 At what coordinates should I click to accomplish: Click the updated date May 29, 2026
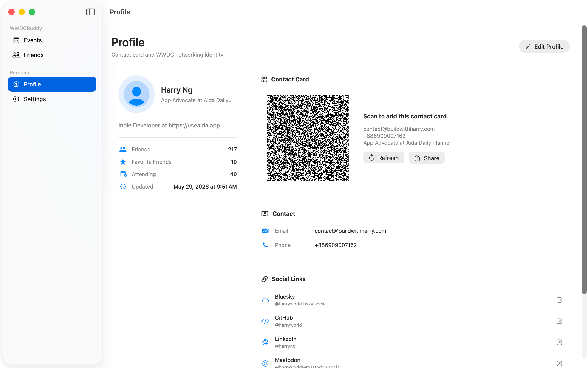coord(205,187)
